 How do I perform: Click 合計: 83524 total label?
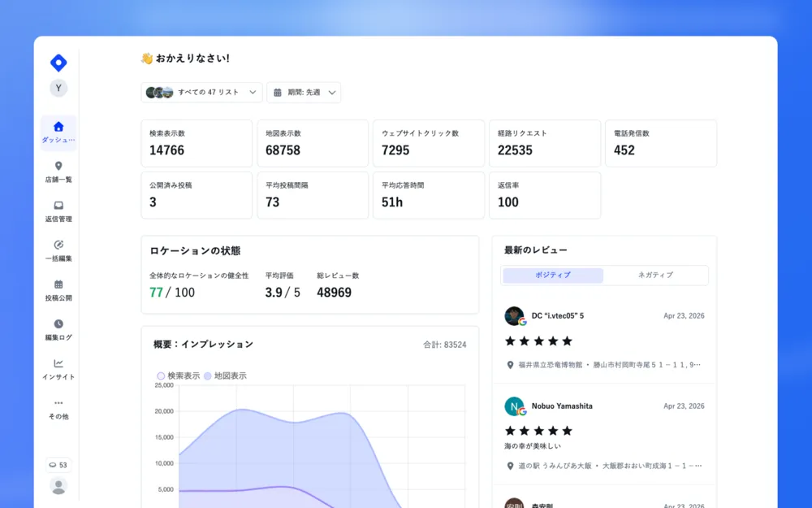tap(445, 345)
